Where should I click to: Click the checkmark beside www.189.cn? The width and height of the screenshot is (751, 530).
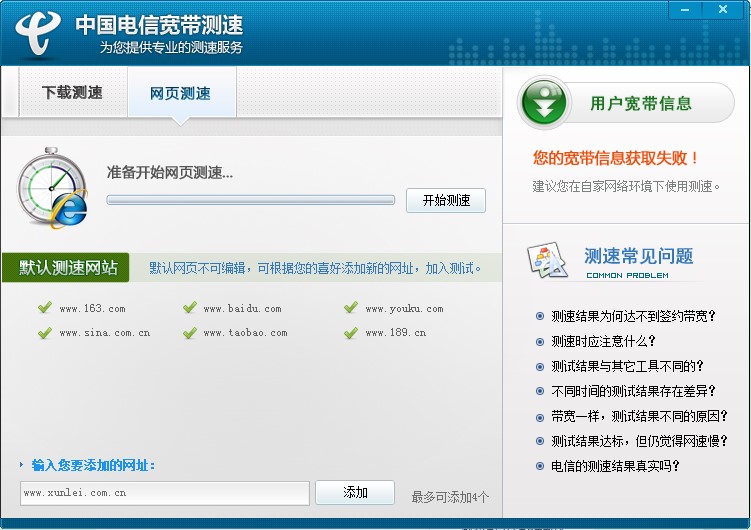tap(351, 332)
